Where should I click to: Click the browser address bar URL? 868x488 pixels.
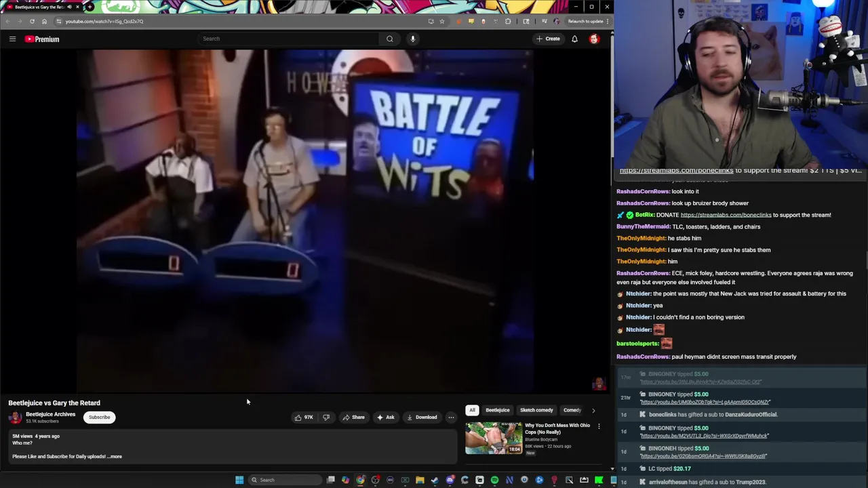(104, 21)
